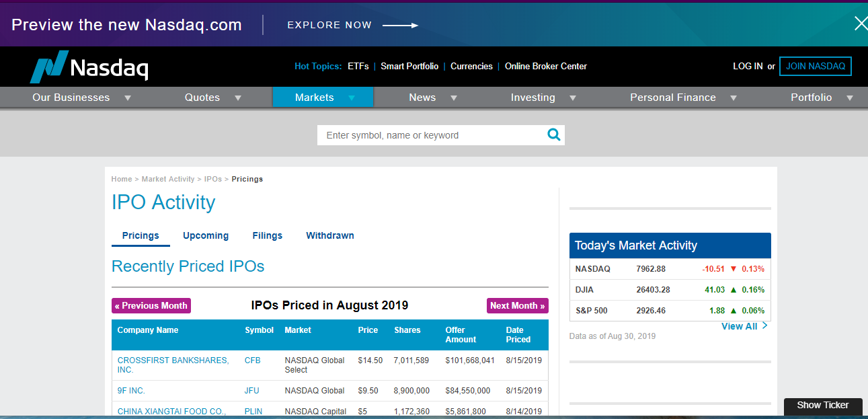Open the ETFs hot topic
Viewport: 868px width, 419px height.
click(358, 66)
